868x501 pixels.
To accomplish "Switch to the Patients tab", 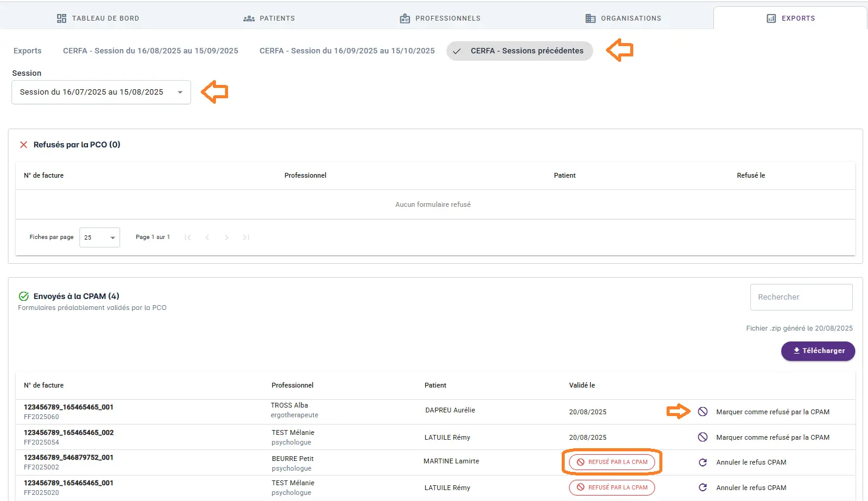I will 269,18.
